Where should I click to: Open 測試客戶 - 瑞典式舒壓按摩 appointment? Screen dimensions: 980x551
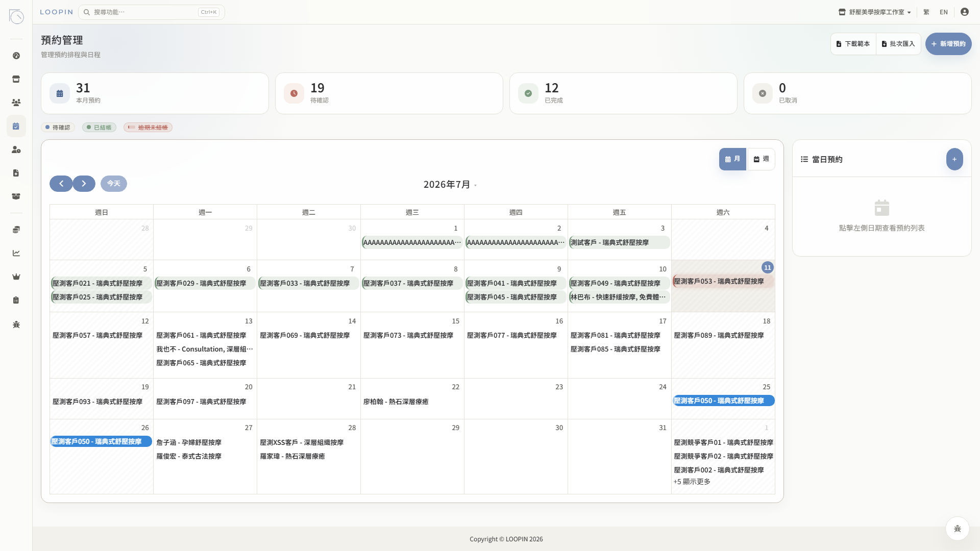619,242
